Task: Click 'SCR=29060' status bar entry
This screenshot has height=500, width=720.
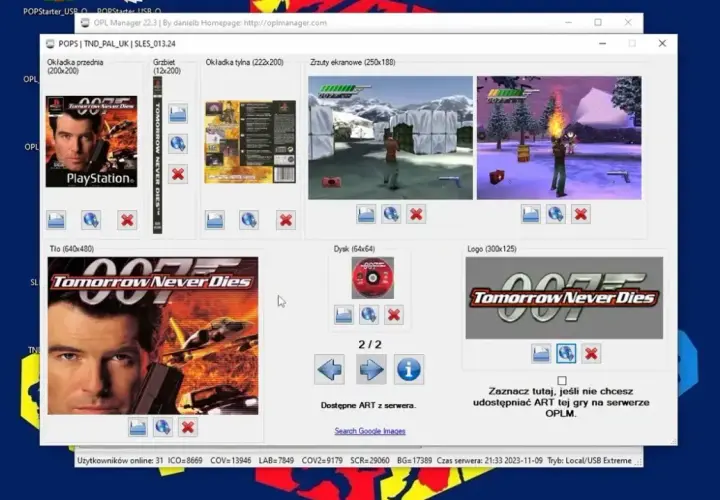Action: tap(370, 460)
